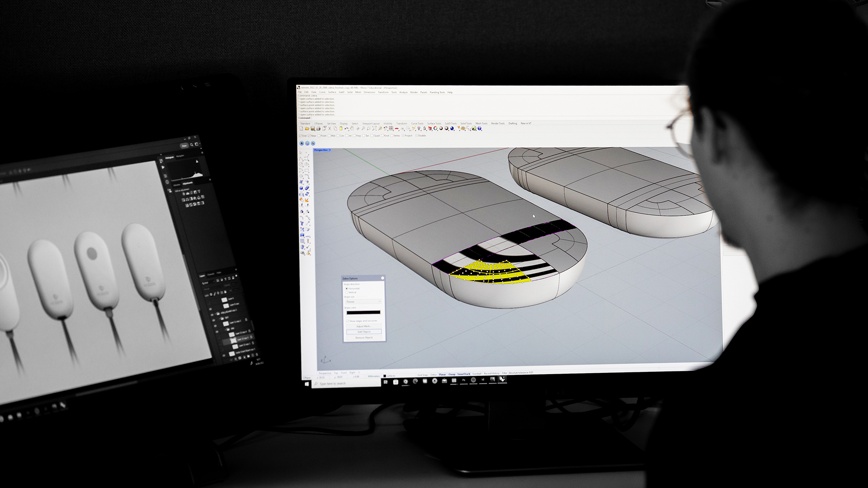The height and width of the screenshot is (488, 868).
Task: Click the Adjust Mesh button
Action: (364, 326)
